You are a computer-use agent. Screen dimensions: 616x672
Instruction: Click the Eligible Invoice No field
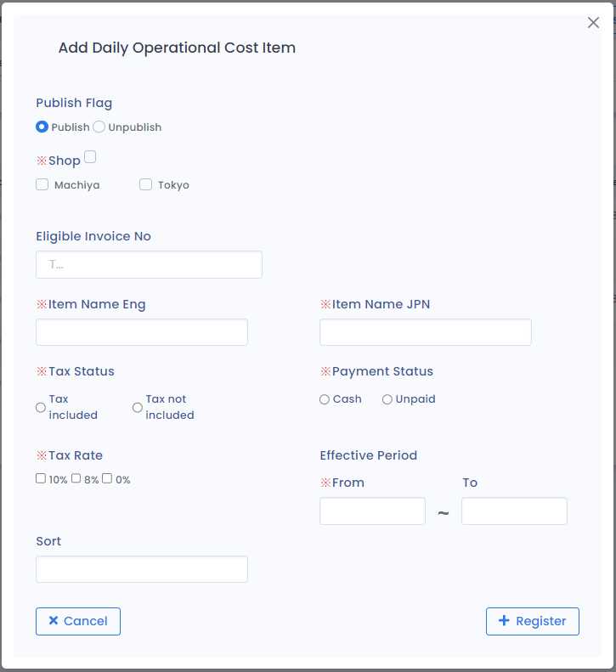tap(149, 264)
